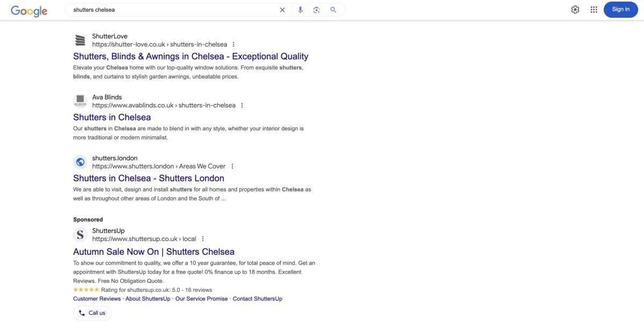
Task: Open Shutters in Chelsea - Shutters London link
Action: pyautogui.click(x=149, y=178)
